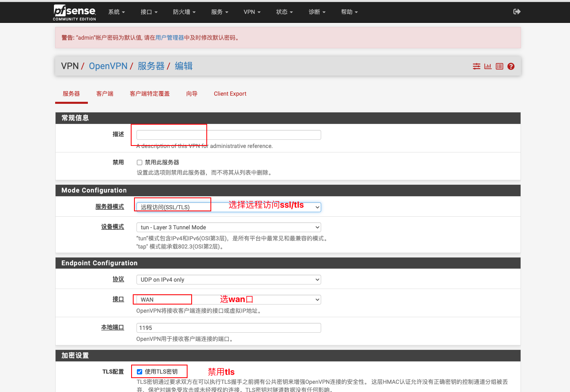Focus the 描述 text field
Viewport: 570px width, 392px height.
coord(229,135)
